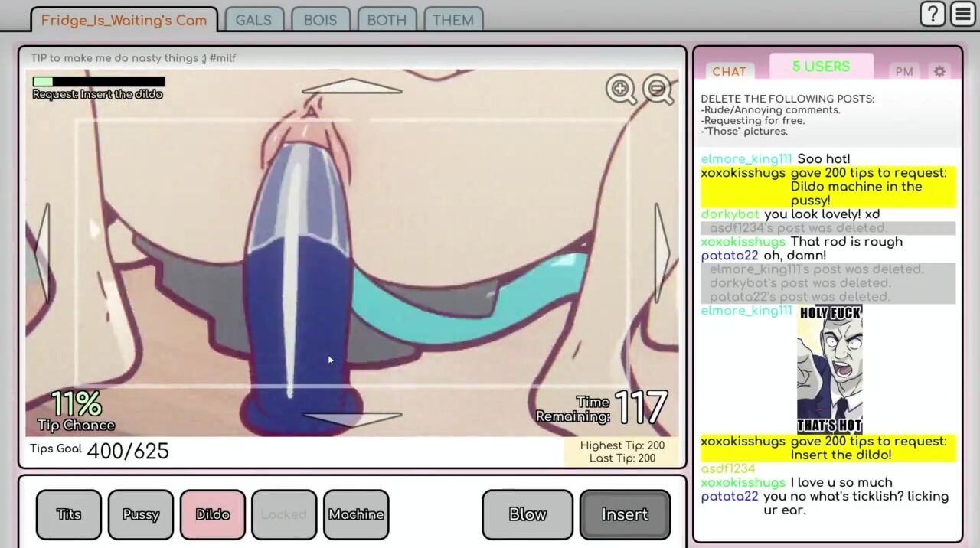980x548 pixels.
Task: Show the 5 USERS list tab
Action: tap(821, 67)
